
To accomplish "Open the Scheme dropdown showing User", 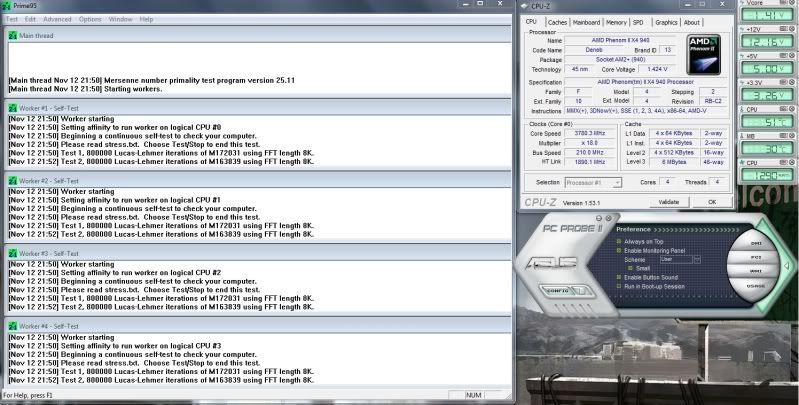I will [x=680, y=259].
